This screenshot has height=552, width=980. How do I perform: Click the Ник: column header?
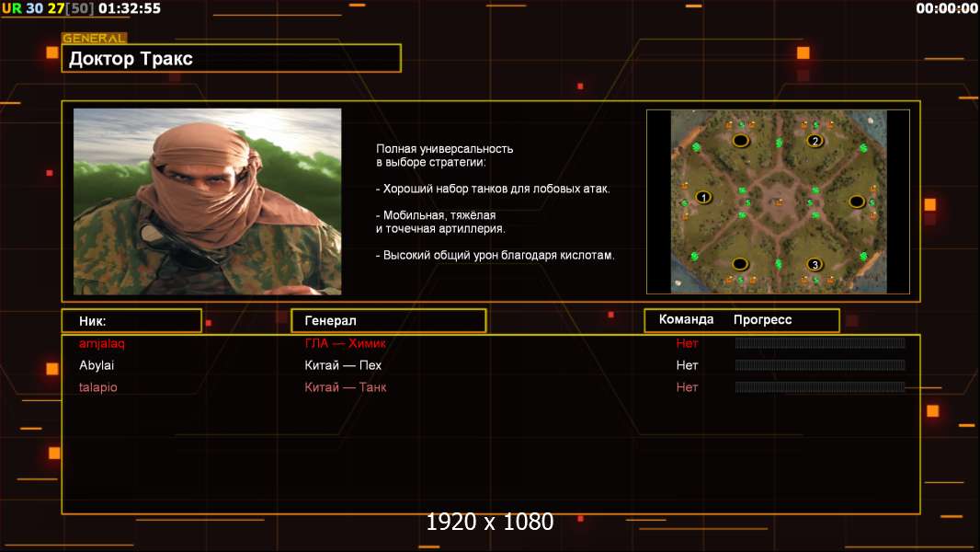point(131,321)
